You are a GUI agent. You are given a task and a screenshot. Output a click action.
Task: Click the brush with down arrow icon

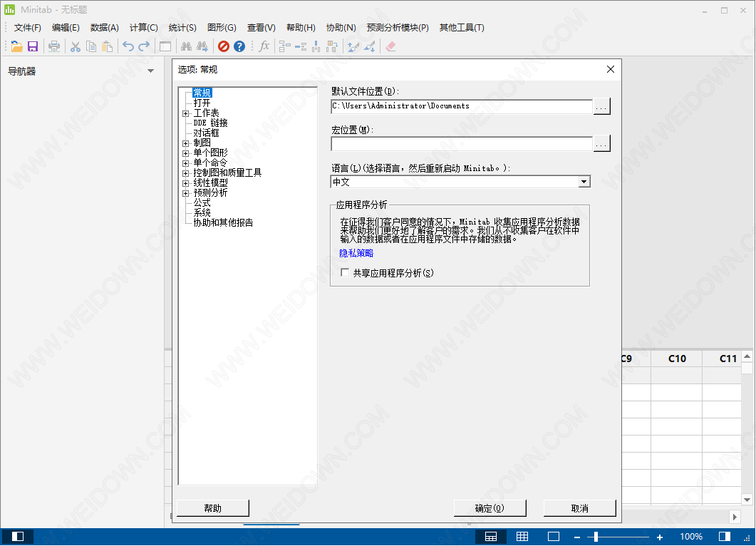[x=370, y=46]
